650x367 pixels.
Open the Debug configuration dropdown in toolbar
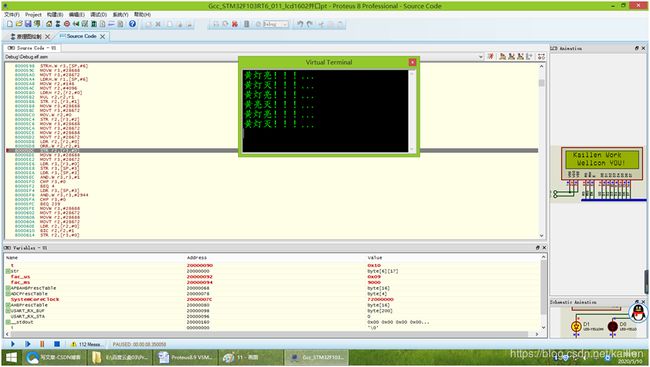[x=276, y=24]
